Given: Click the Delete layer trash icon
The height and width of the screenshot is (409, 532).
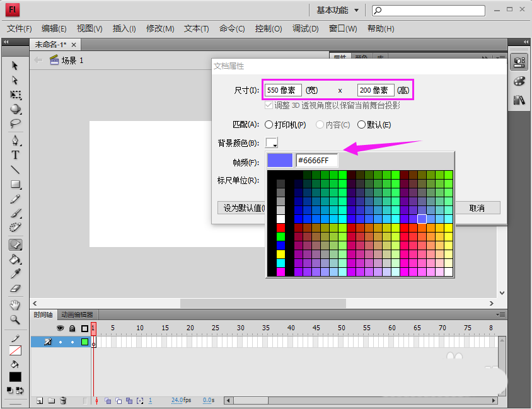Looking at the screenshot, I should pyautogui.click(x=63, y=401).
